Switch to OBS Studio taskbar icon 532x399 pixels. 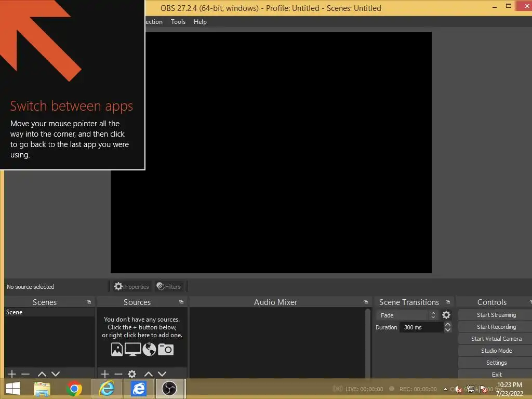tap(169, 389)
